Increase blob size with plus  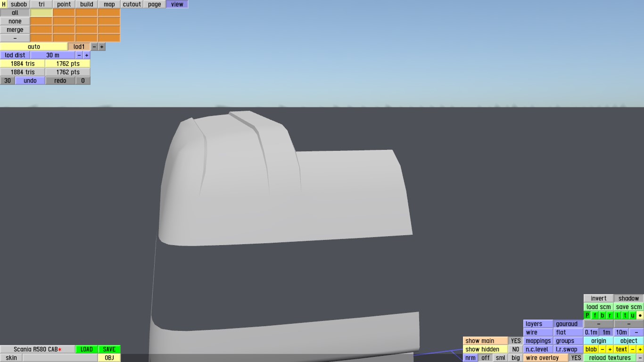pos(610,349)
